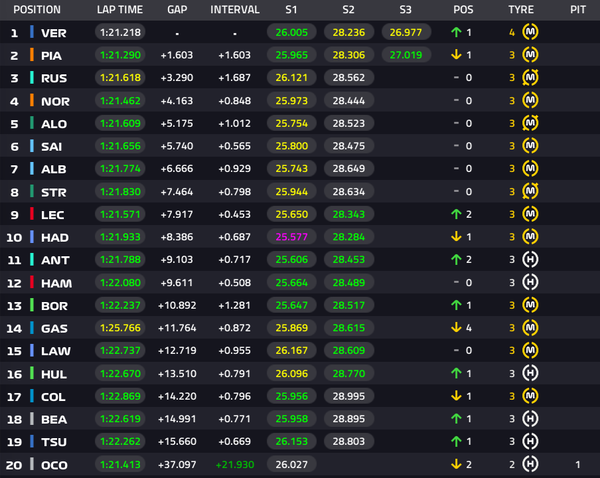600x478 pixels.
Task: Click LEC's medium tyre icon
Action: tap(530, 214)
